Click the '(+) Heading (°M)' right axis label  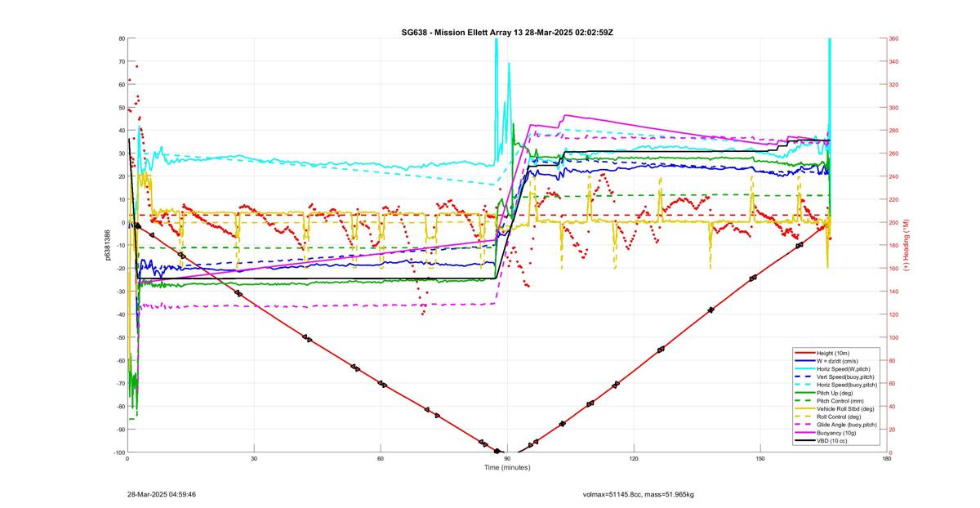click(906, 245)
